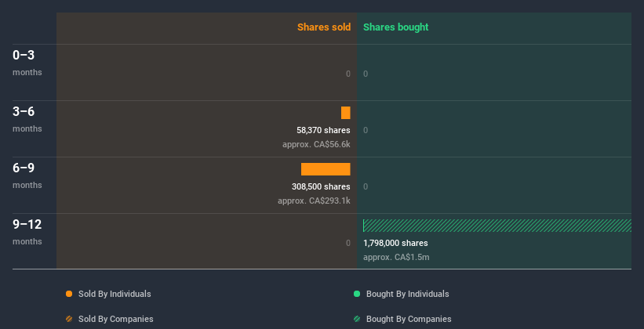The width and height of the screenshot is (644, 329).
Task: Click the 0 sold value in 9–12 months row
Action: pyautogui.click(x=348, y=243)
